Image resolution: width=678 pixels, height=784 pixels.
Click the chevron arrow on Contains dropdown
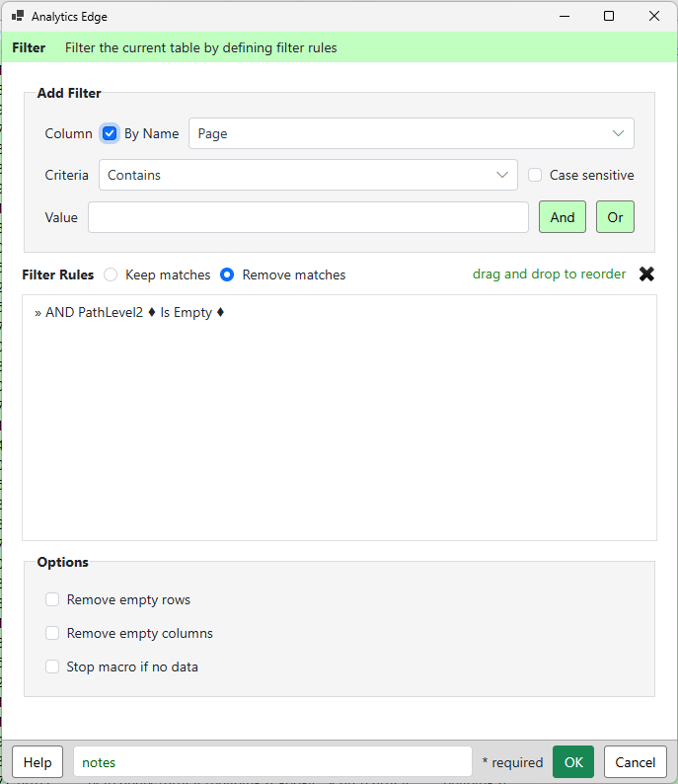[x=502, y=175]
